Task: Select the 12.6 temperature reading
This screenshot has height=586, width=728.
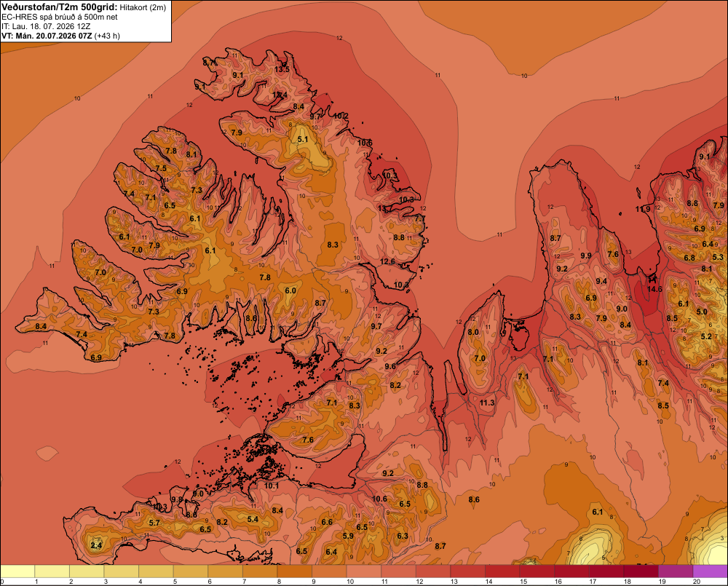Action: point(387,262)
